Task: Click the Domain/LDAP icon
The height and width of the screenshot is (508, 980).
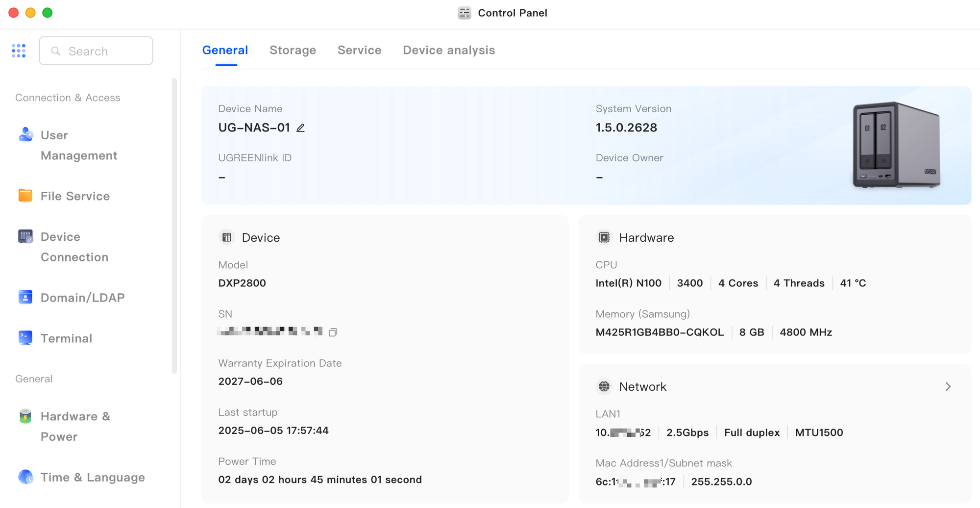Action: pyautogui.click(x=25, y=297)
